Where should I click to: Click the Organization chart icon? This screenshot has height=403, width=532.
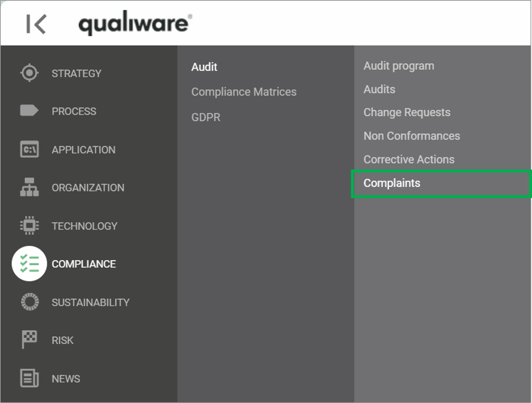point(29,187)
